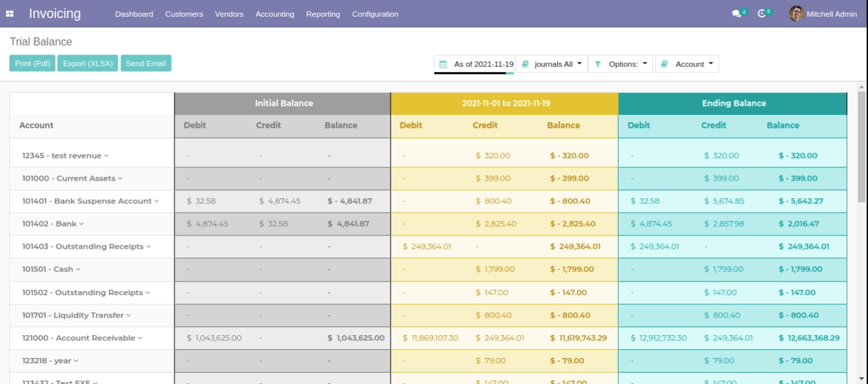Click the book icon beside journals All
This screenshot has width=868, height=384.
point(526,64)
